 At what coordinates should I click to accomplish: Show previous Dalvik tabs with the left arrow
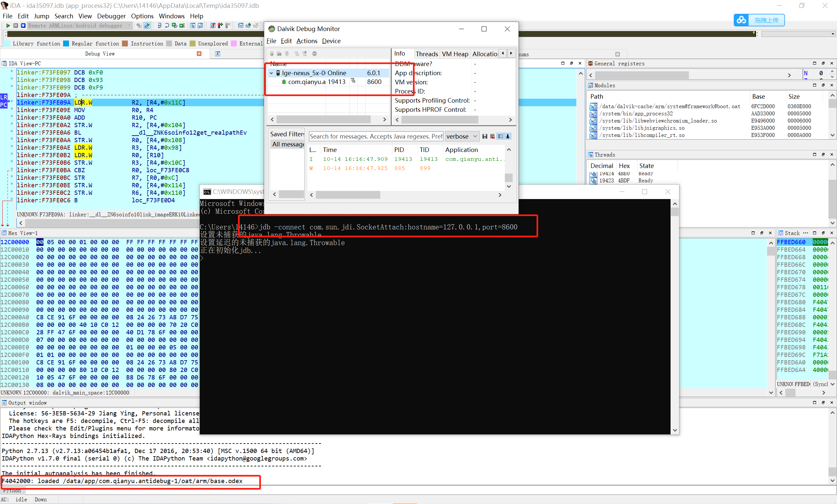click(x=503, y=53)
